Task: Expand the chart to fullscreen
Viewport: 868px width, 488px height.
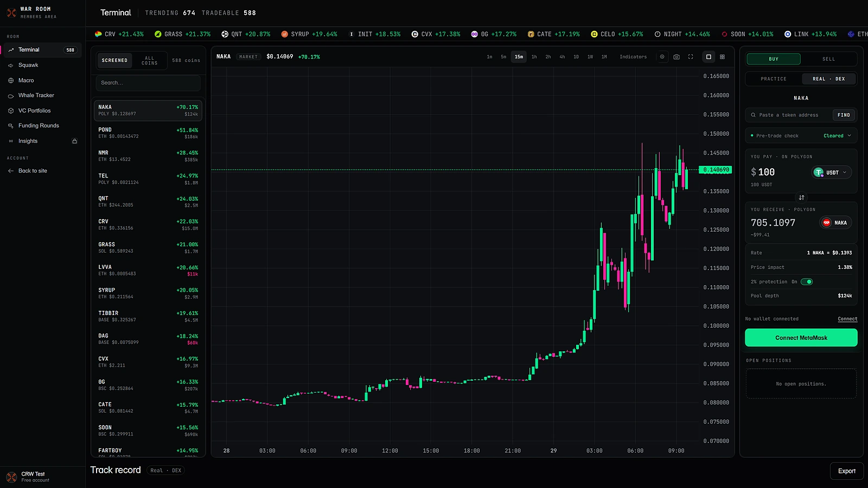Action: 691,57
